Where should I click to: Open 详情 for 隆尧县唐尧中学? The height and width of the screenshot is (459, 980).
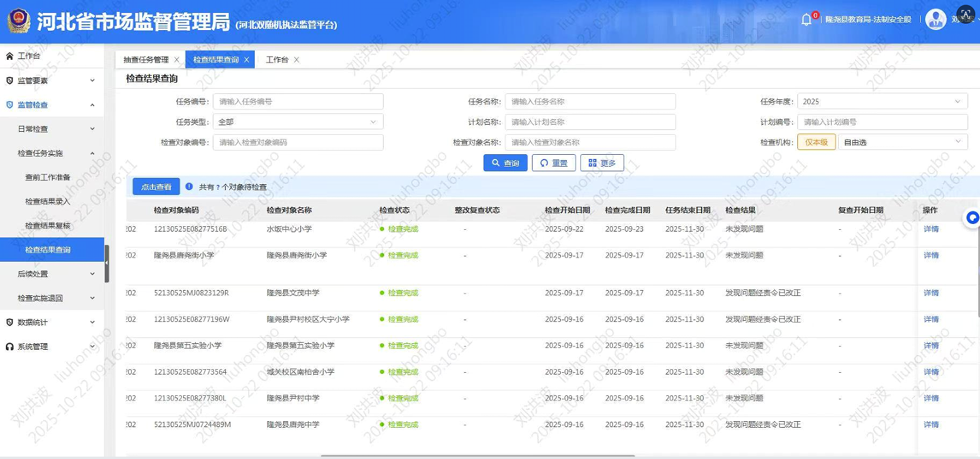[931, 425]
